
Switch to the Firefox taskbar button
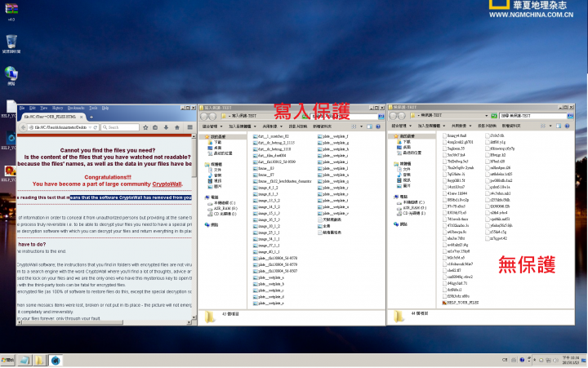[56, 360]
